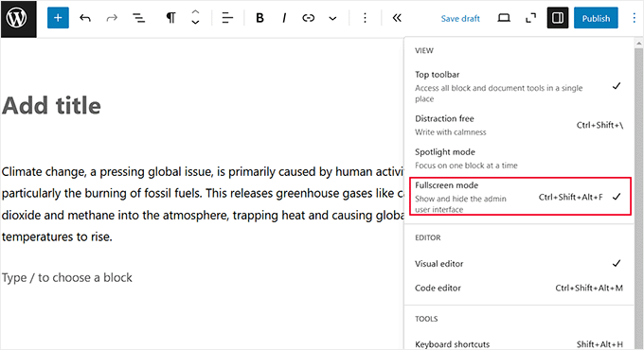Open the block inserter plus button
644x350 pixels.
click(x=58, y=18)
